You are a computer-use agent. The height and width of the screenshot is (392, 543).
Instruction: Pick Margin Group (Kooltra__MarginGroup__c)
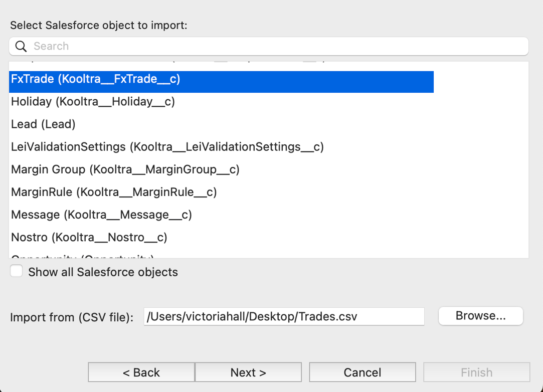pos(221,169)
